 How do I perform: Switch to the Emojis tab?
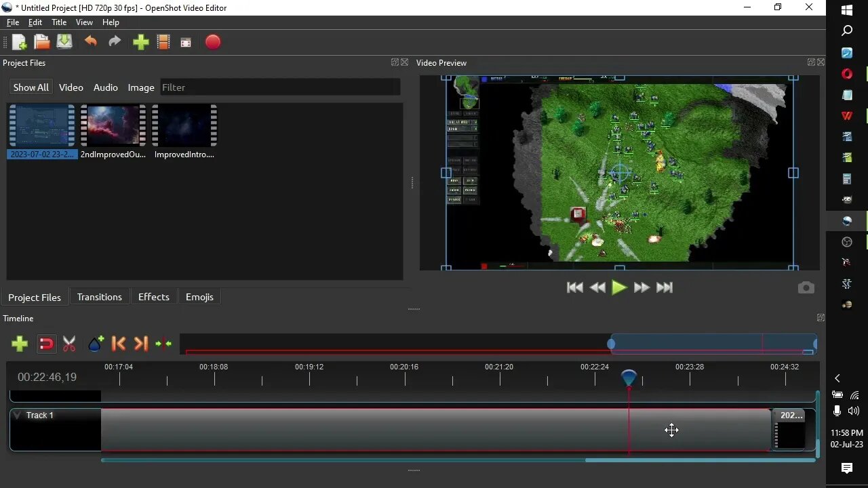(x=199, y=297)
